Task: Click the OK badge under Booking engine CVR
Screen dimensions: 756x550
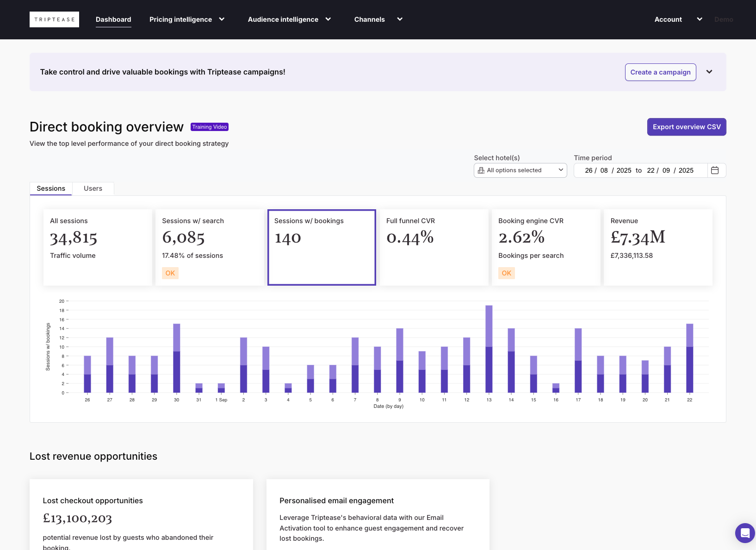Action: (507, 273)
